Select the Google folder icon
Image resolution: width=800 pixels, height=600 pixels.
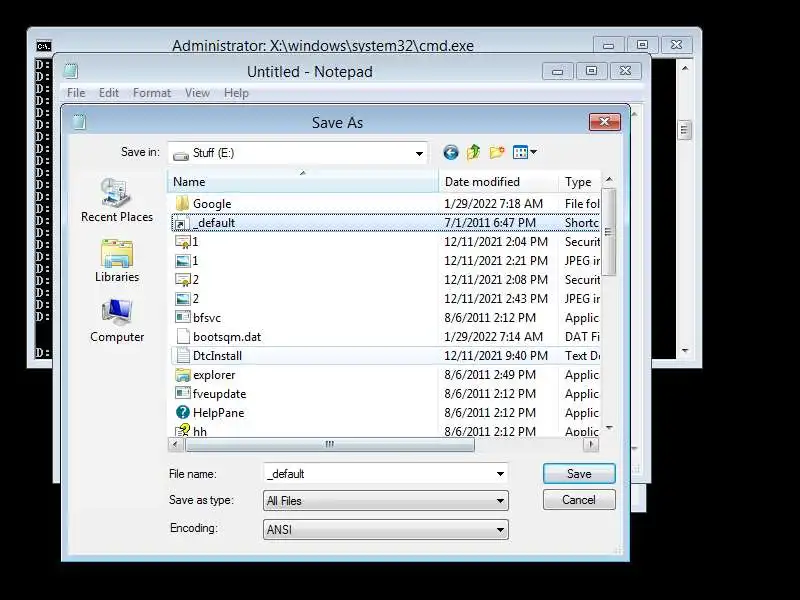pyautogui.click(x=182, y=204)
